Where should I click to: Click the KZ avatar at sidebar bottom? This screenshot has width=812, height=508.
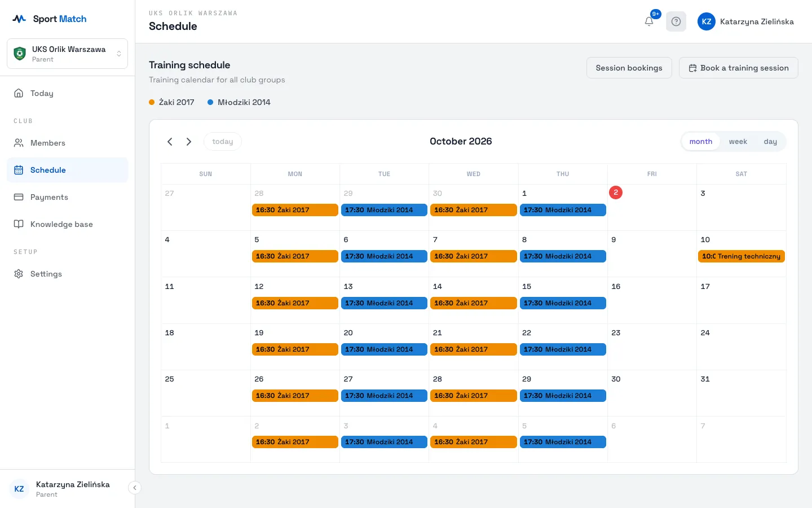tap(19, 489)
